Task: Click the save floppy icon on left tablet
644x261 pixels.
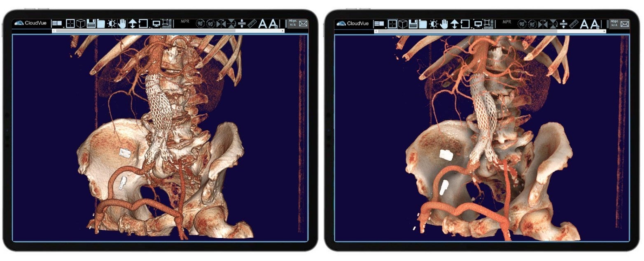Action: (x=91, y=24)
